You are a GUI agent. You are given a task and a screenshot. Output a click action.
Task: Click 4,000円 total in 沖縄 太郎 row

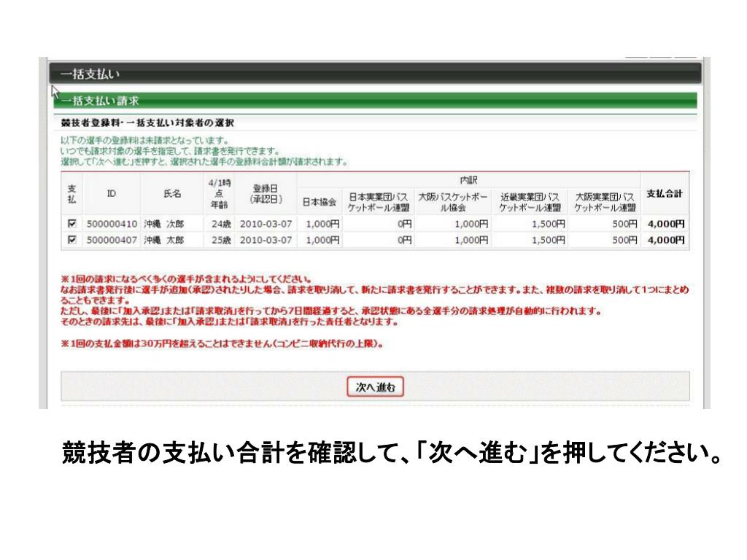[x=666, y=240]
